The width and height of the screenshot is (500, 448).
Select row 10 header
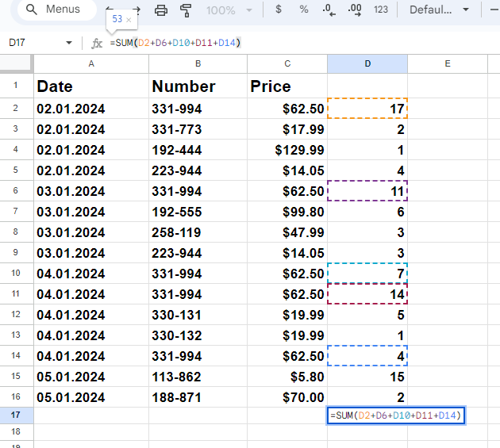click(x=16, y=273)
